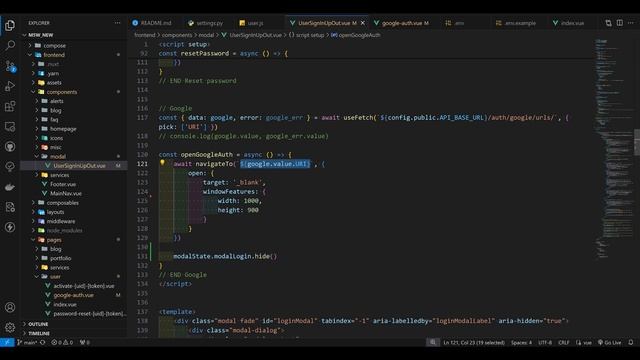
Task: Open google-auth.vue in explorer tree
Action: coord(73,295)
